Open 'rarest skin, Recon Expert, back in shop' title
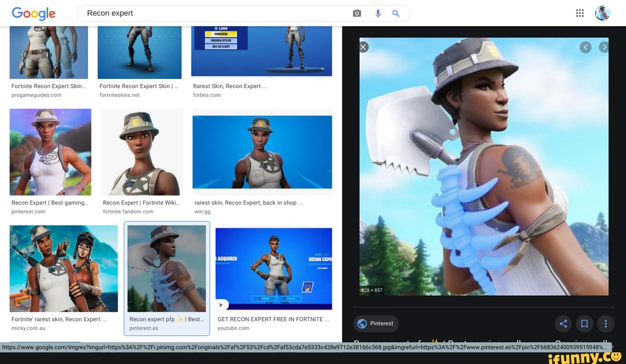 pyautogui.click(x=248, y=203)
